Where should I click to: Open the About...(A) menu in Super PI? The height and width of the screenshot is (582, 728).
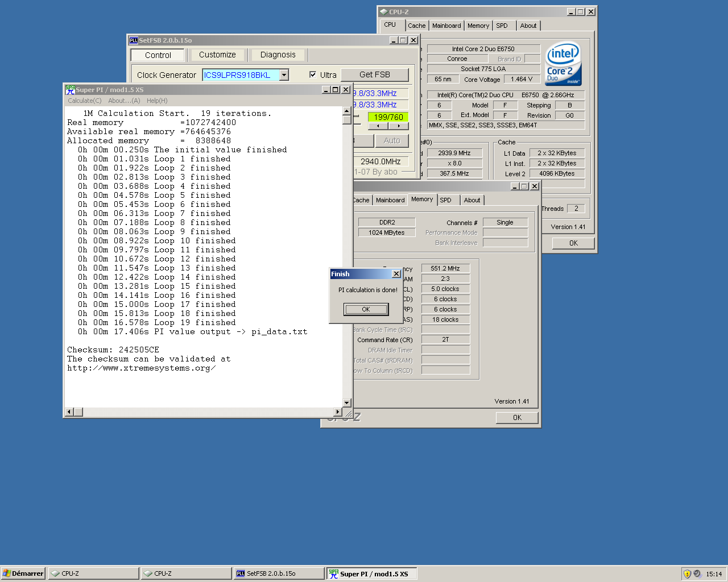click(x=124, y=101)
